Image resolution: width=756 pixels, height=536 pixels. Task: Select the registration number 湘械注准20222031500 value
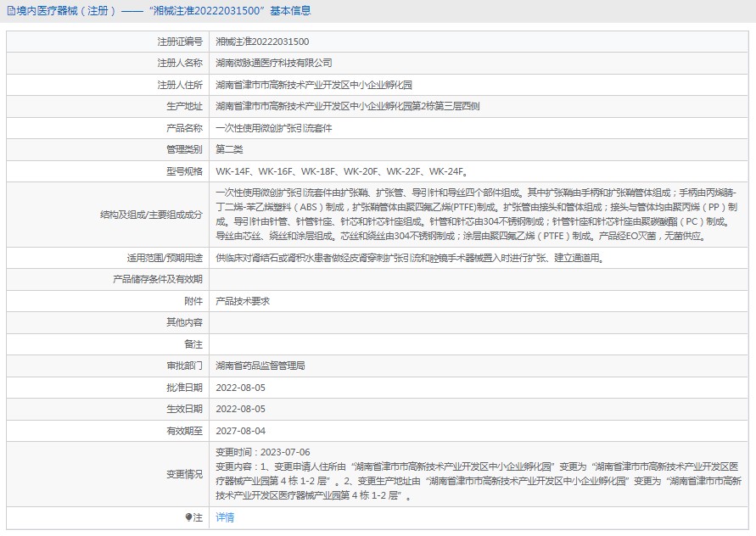point(262,42)
